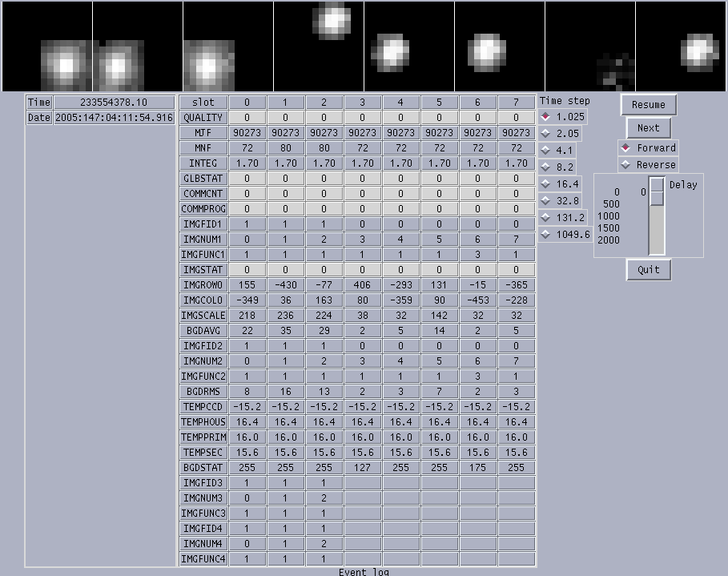Choose the 131.2 time step
Image resolution: width=728 pixels, height=576 pixels.
pyautogui.click(x=563, y=217)
